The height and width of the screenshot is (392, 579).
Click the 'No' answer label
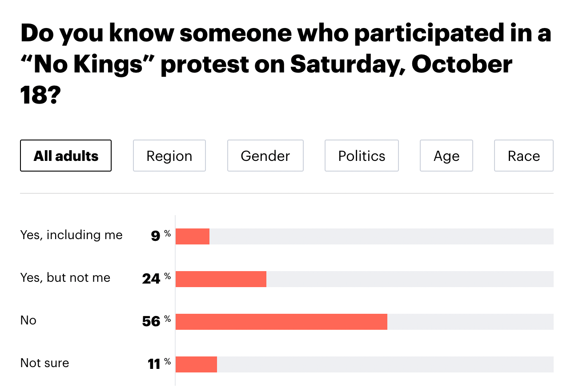[28, 320]
